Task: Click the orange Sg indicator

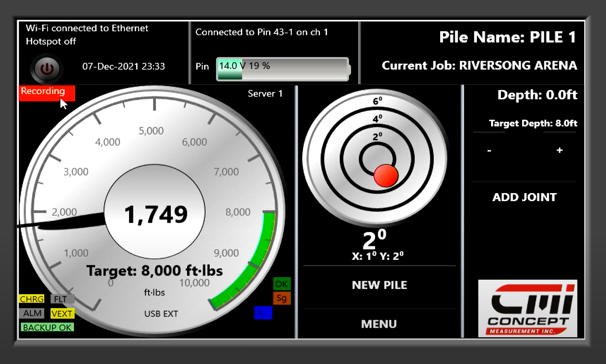Action: (x=282, y=298)
